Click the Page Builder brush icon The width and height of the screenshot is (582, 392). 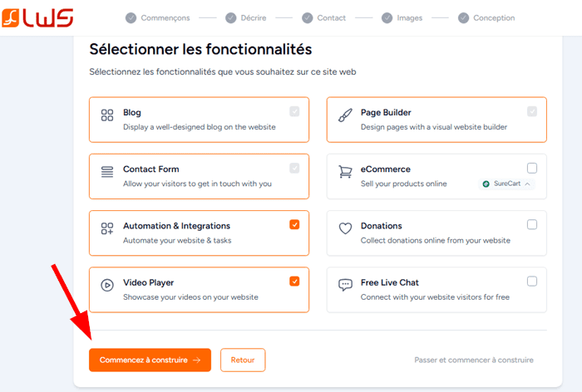coord(345,116)
